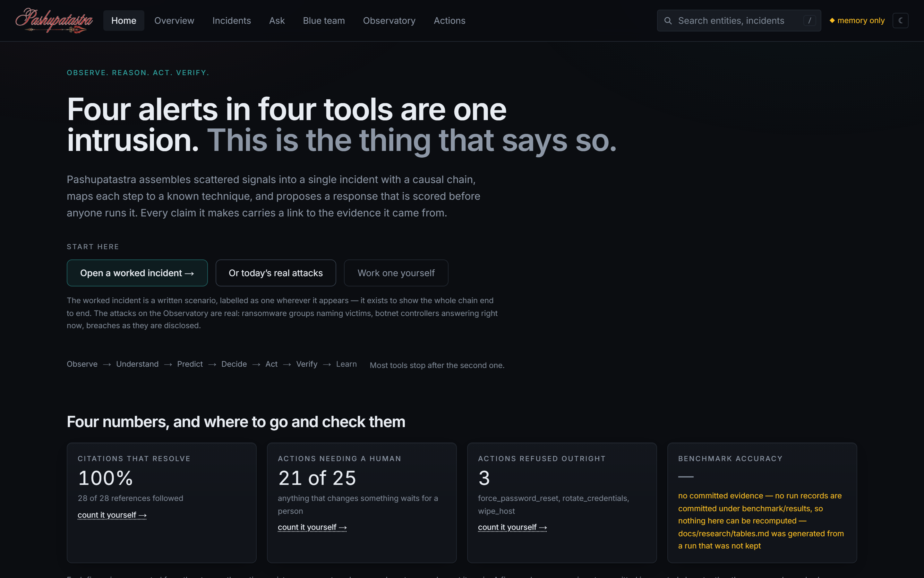924x578 pixels.
Task: Open the Incidents tab
Action: (x=231, y=21)
